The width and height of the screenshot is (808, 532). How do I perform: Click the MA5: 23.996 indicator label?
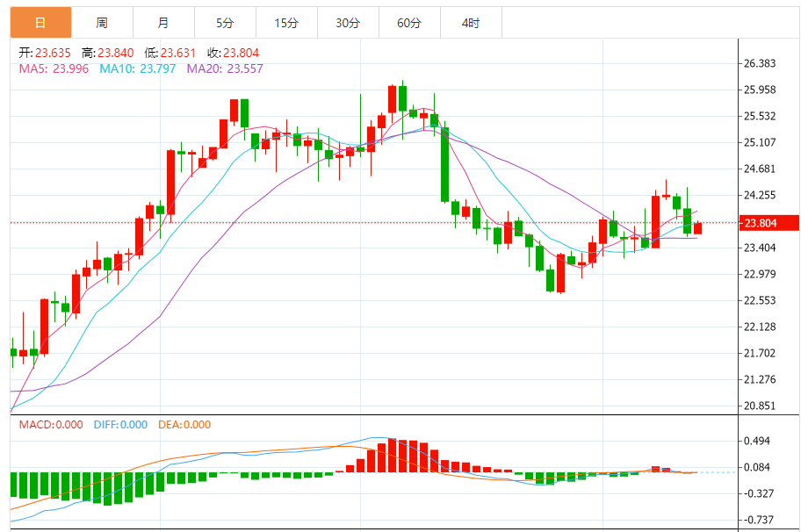tap(54, 68)
